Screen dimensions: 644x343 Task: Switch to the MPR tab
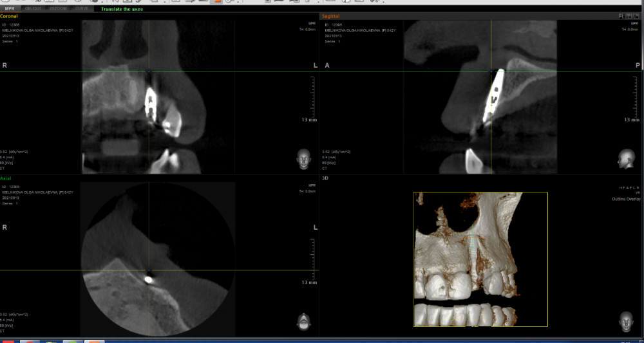click(x=10, y=9)
